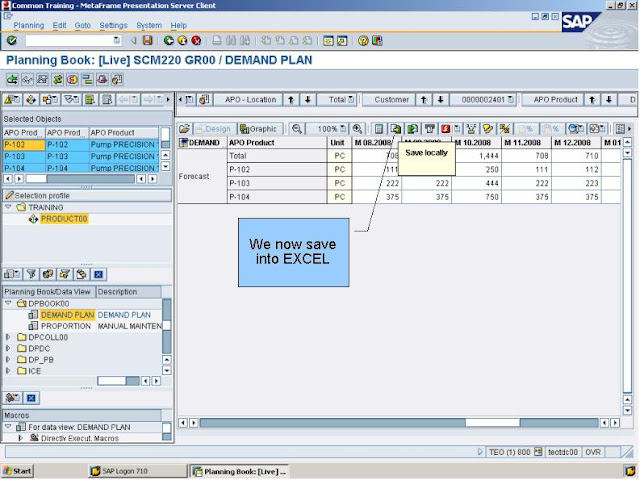Click the Selection profile button
The height and width of the screenshot is (480, 640).
tap(87, 196)
